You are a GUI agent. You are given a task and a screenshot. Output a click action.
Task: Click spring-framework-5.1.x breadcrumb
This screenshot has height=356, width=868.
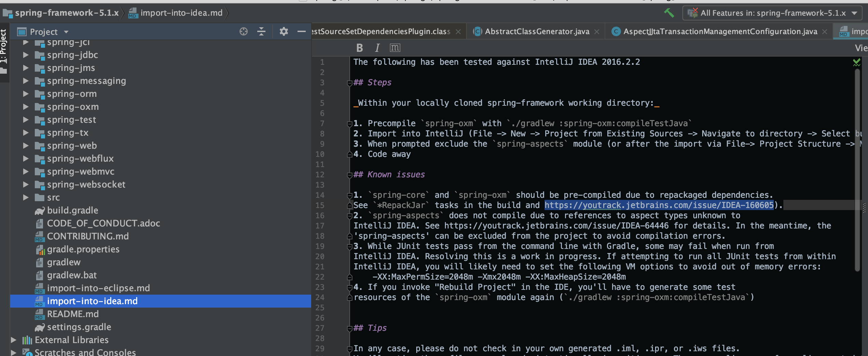pyautogui.click(x=67, y=13)
